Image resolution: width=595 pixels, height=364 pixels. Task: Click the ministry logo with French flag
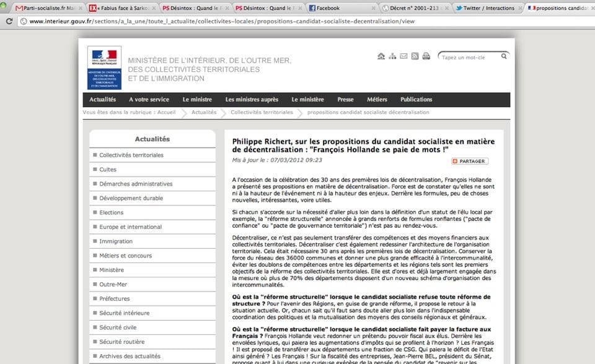(x=104, y=67)
